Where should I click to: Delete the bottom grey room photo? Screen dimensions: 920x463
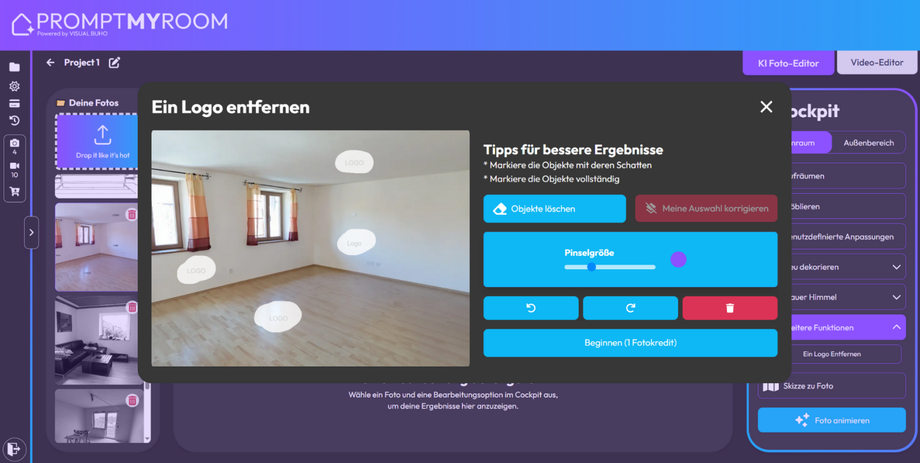(x=132, y=400)
